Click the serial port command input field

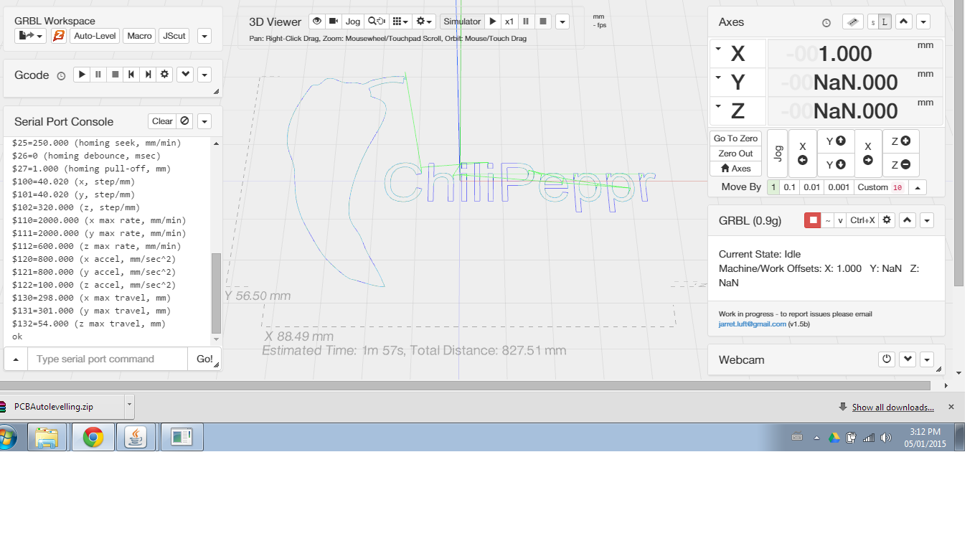pyautogui.click(x=108, y=359)
